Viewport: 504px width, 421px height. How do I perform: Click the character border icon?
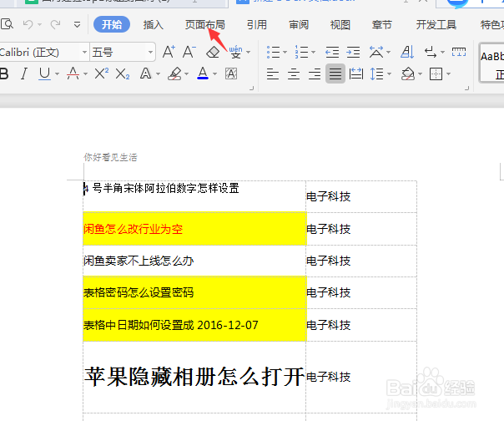pos(231,74)
